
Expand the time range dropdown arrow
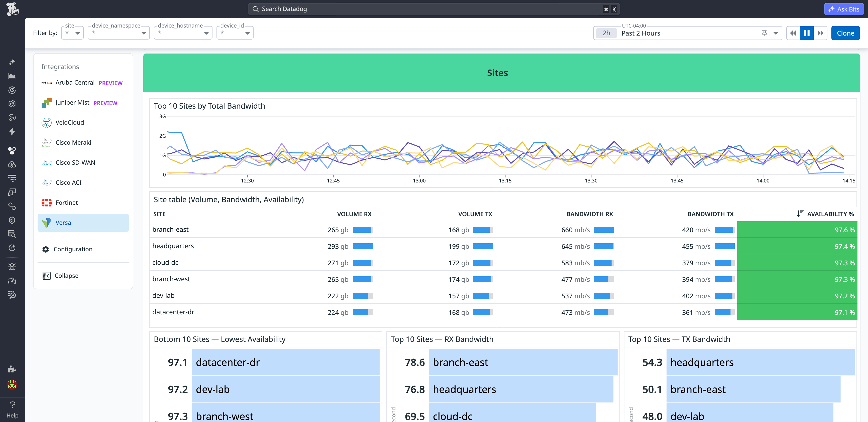point(776,33)
